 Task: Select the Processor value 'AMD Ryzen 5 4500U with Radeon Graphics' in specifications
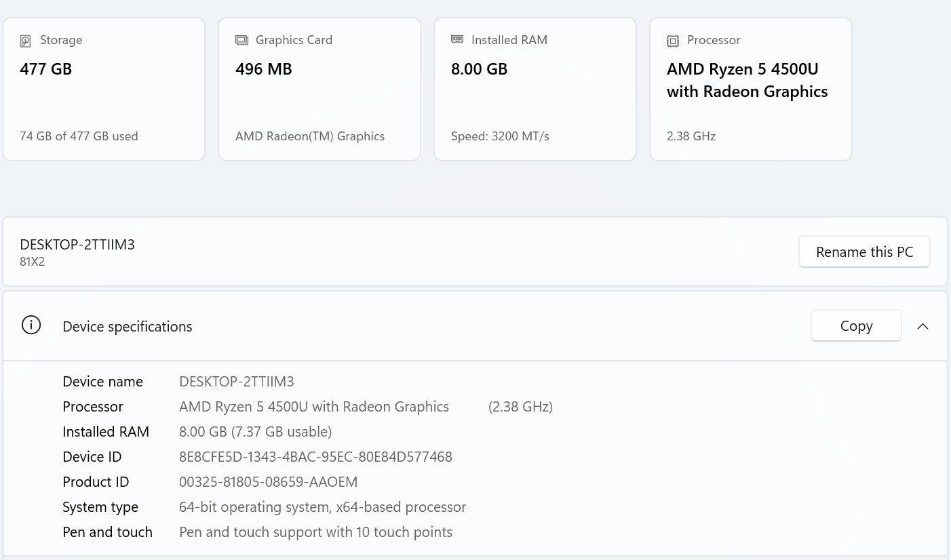(314, 407)
